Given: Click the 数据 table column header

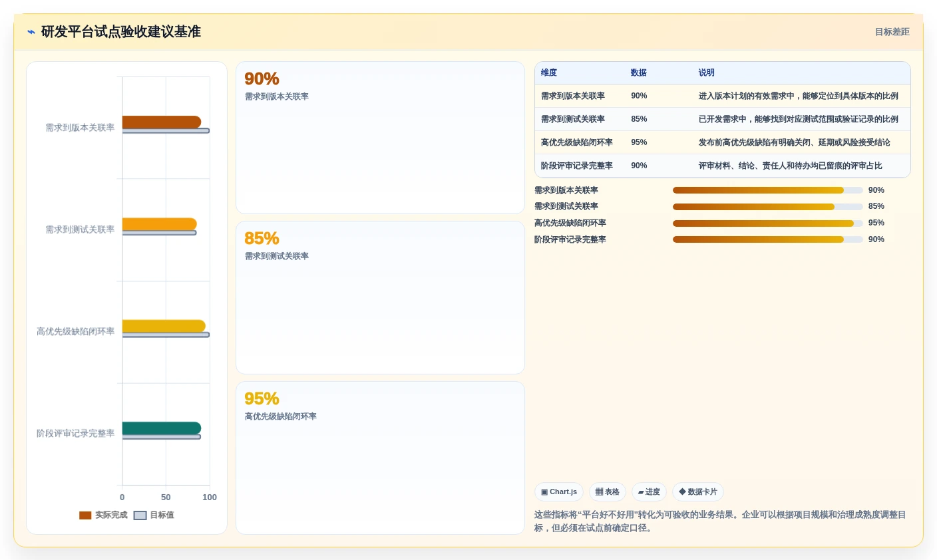Looking at the screenshot, I should 639,73.
